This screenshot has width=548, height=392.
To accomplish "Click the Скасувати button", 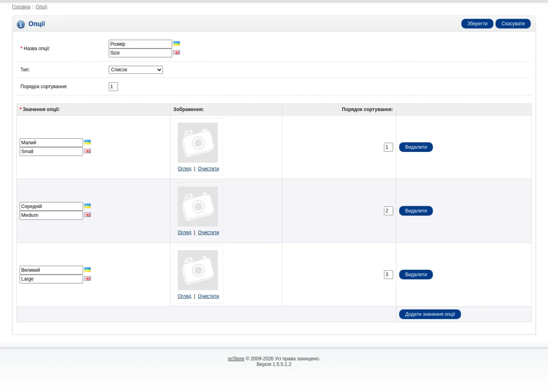I will (x=513, y=24).
